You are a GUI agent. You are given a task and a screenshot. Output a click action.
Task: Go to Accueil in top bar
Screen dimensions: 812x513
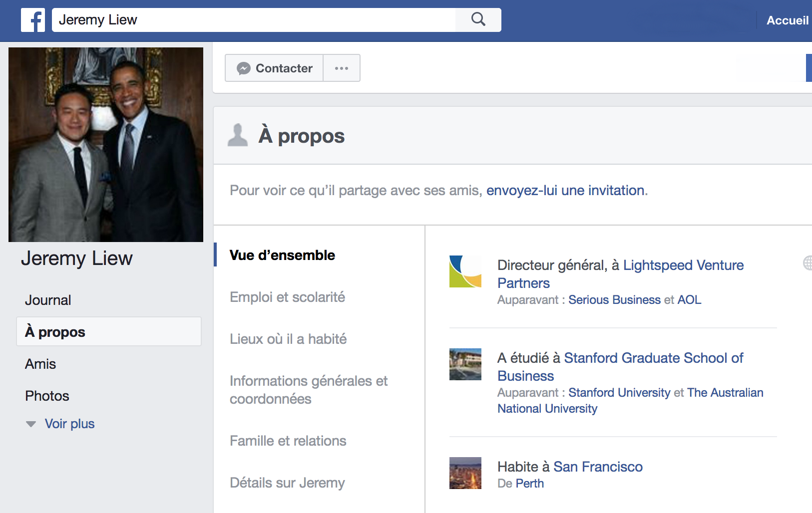pyautogui.click(x=788, y=20)
